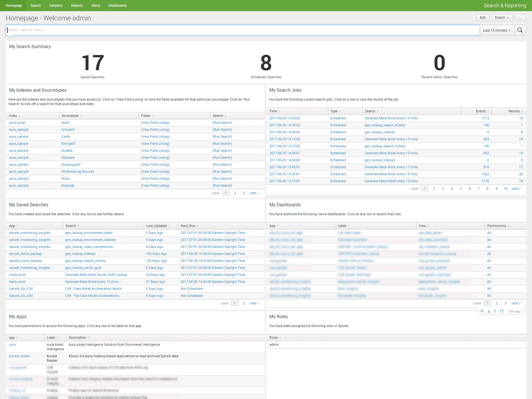The width and height of the screenshot is (532, 399).
Task: Click next in My Saved Searches pagination
Action: pos(254,304)
